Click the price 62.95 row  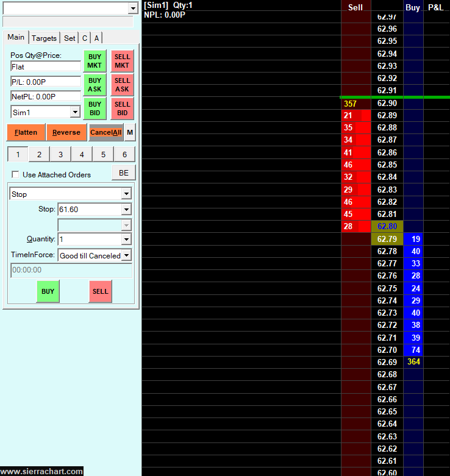coord(387,41)
